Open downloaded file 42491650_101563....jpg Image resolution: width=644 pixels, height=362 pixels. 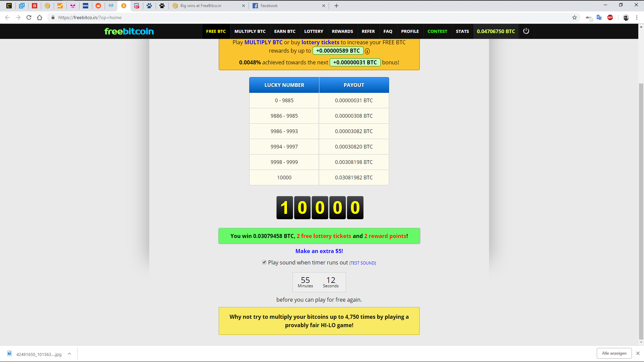tap(35, 354)
